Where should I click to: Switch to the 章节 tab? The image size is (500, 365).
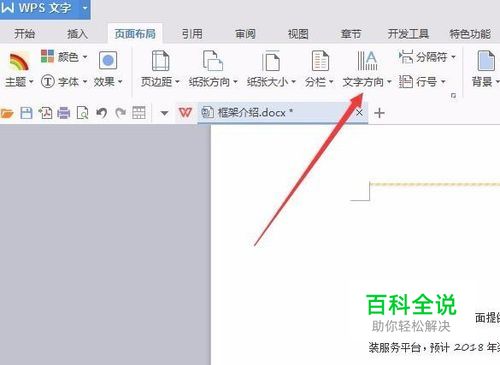pos(351,34)
